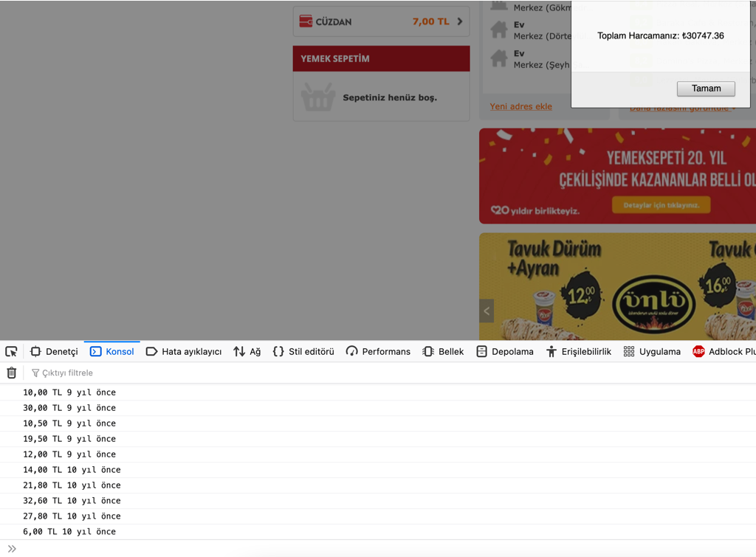Click the Yemek Sepetim header
Viewport: 756px width, 557px height.
[382, 59]
